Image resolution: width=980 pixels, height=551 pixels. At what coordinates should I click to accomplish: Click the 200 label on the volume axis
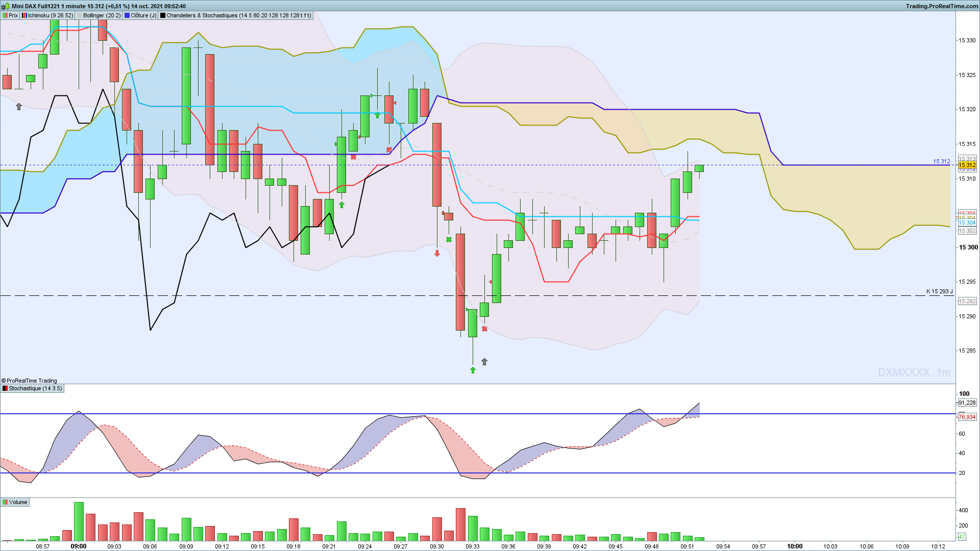[x=963, y=525]
